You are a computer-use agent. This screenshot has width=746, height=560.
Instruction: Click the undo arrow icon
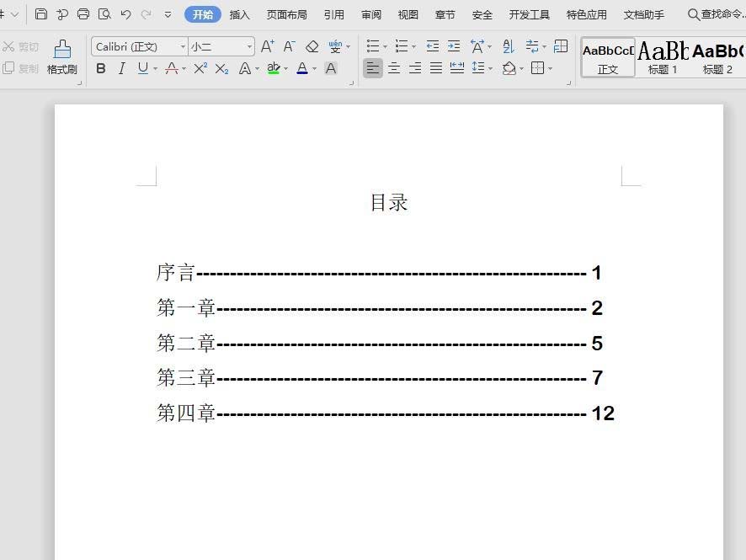click(125, 14)
